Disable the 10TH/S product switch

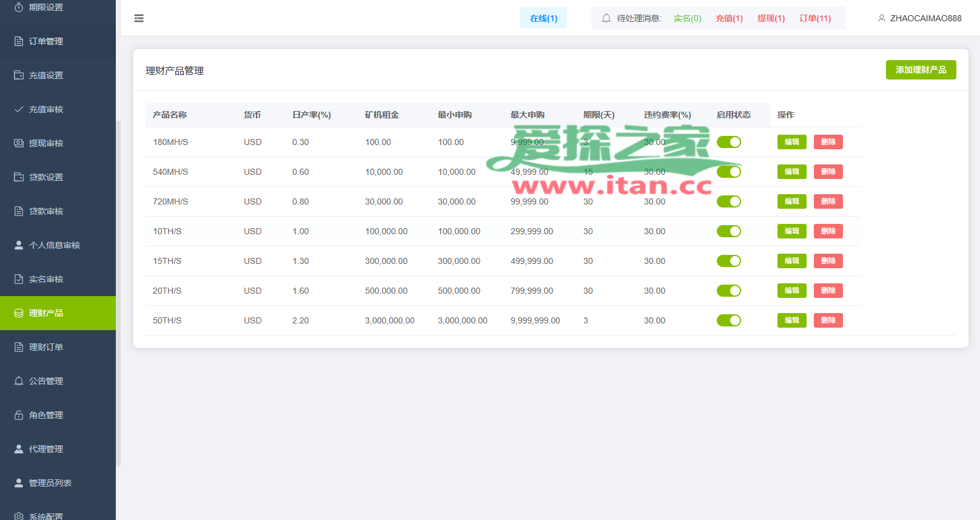[728, 231]
